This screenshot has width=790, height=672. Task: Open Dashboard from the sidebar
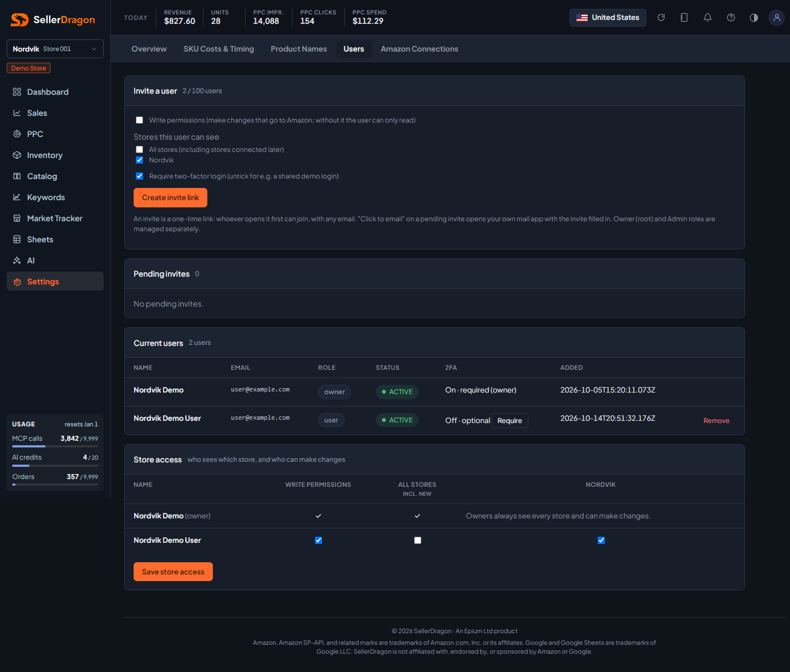click(55, 92)
